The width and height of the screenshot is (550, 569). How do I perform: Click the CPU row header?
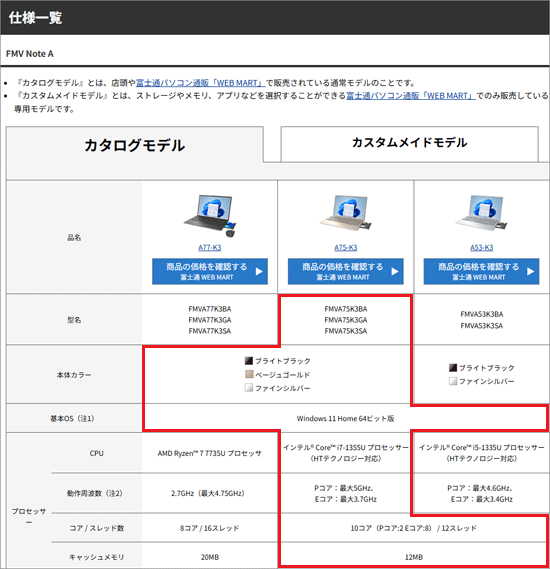click(x=97, y=453)
